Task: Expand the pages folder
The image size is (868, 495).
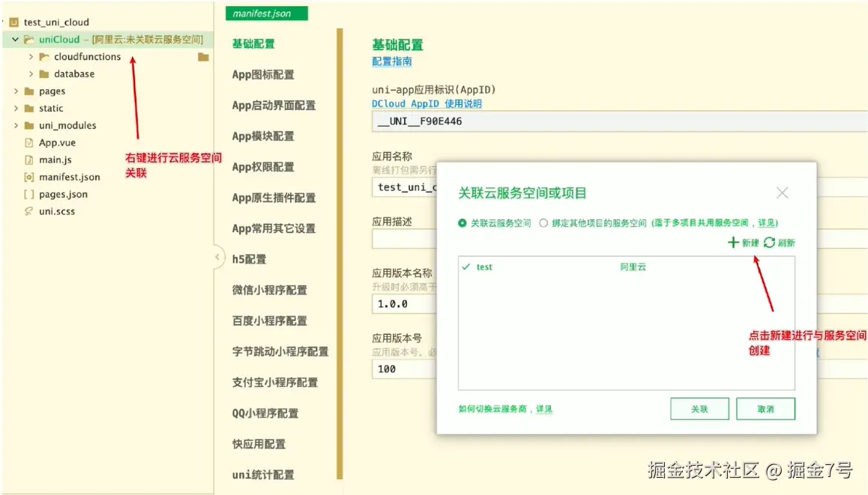Action: (x=16, y=91)
